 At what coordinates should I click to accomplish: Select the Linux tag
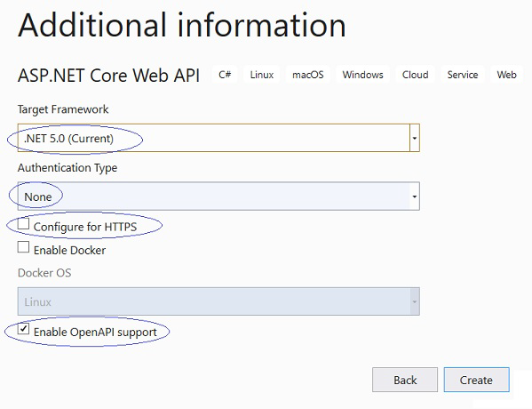[x=262, y=75]
